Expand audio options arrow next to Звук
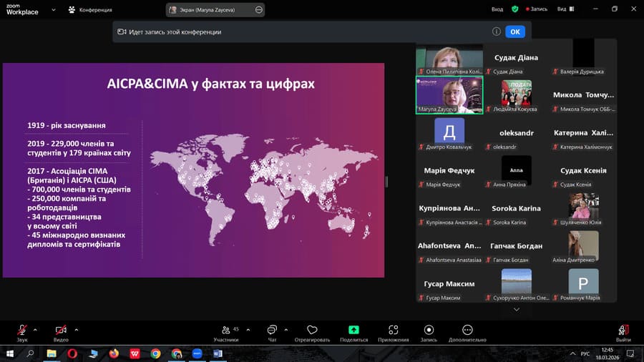 [x=35, y=330]
